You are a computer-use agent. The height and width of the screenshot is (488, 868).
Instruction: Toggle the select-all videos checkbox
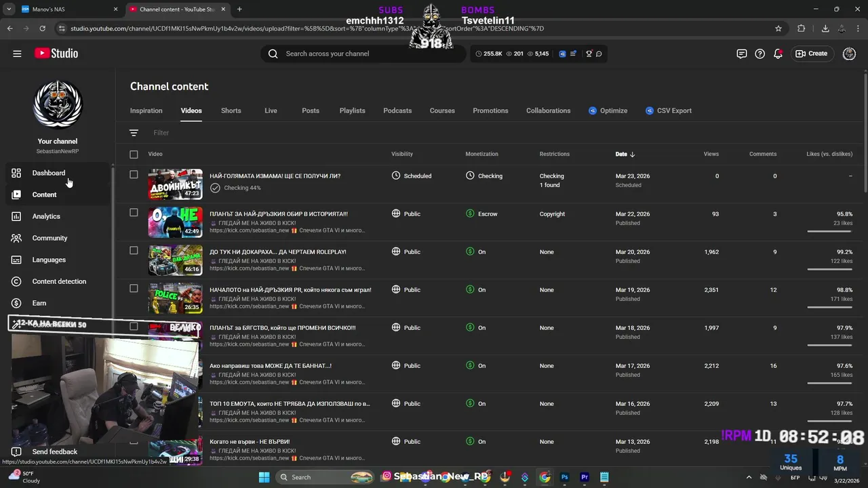click(x=134, y=155)
